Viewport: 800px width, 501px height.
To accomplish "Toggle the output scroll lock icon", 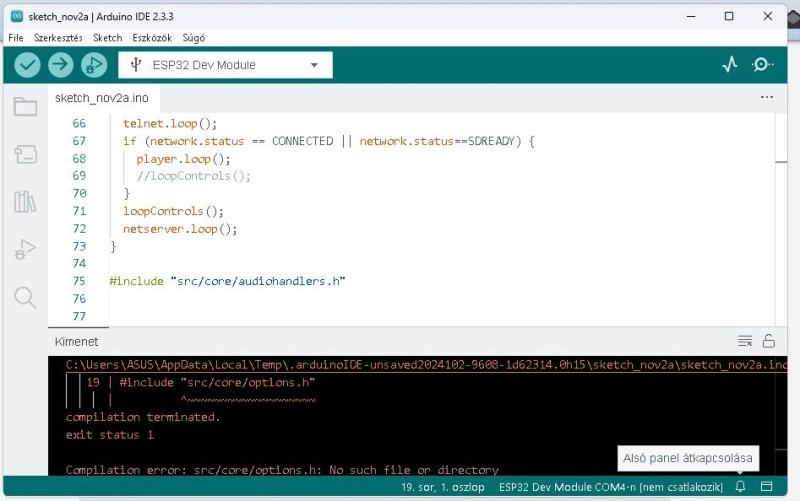I will 769,341.
